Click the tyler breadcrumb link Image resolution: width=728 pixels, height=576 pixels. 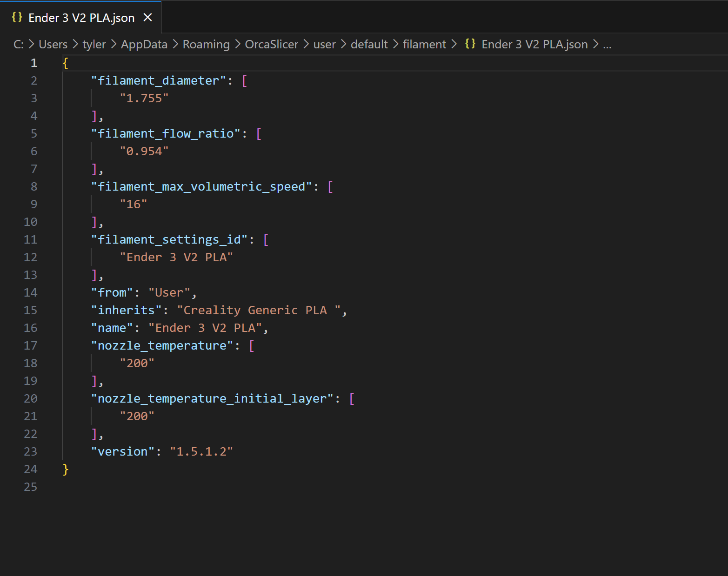[94, 44]
